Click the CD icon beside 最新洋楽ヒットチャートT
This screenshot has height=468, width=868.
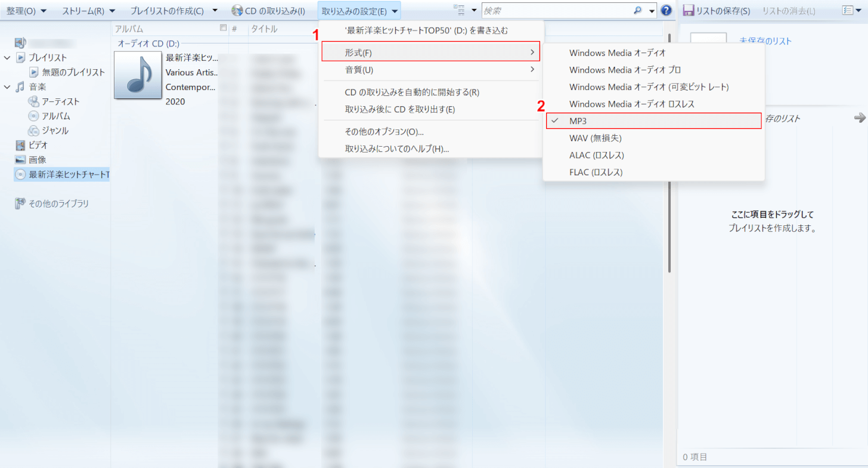point(20,174)
